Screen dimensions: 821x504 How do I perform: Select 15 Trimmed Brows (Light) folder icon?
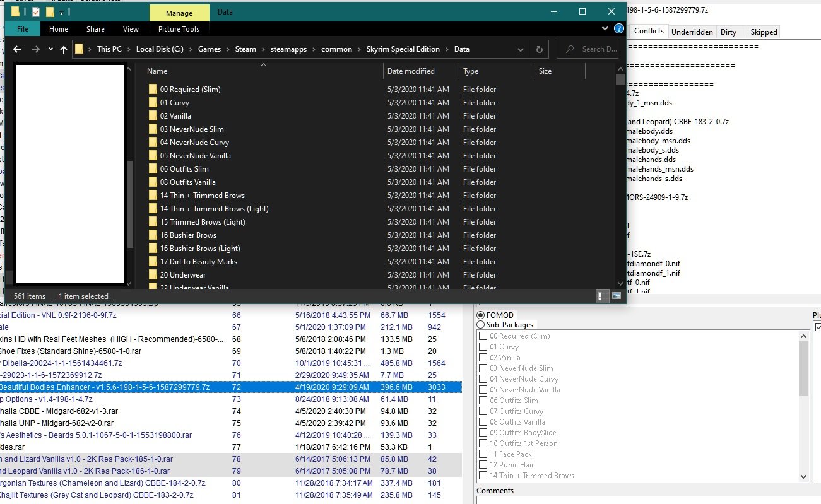152,222
